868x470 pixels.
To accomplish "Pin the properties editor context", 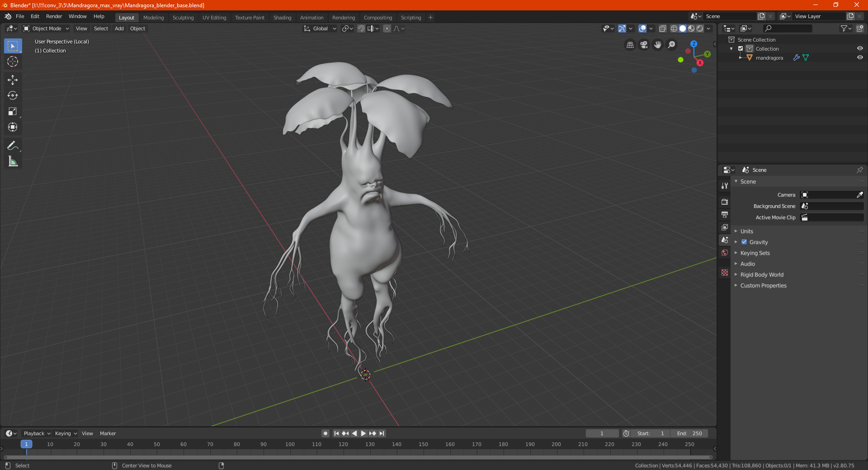I will click(x=859, y=170).
